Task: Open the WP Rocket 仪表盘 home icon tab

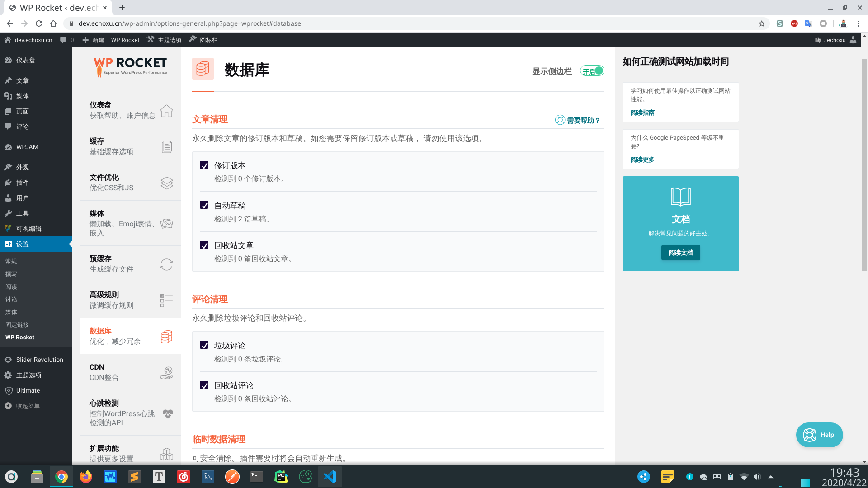Action: pos(166,111)
